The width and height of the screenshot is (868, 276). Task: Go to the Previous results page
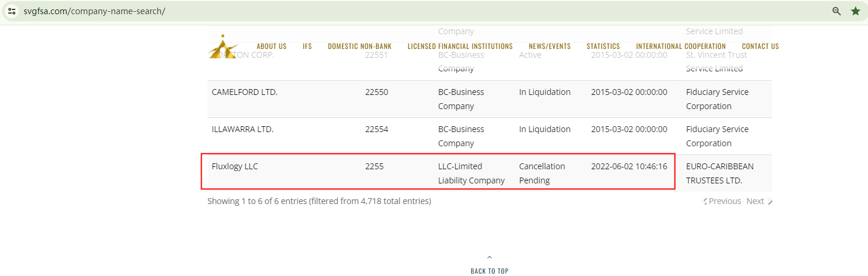point(724,201)
